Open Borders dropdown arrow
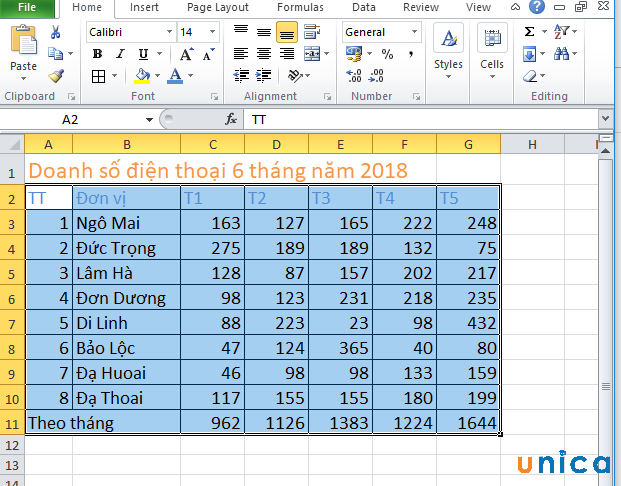The width and height of the screenshot is (621, 486). coord(114,76)
